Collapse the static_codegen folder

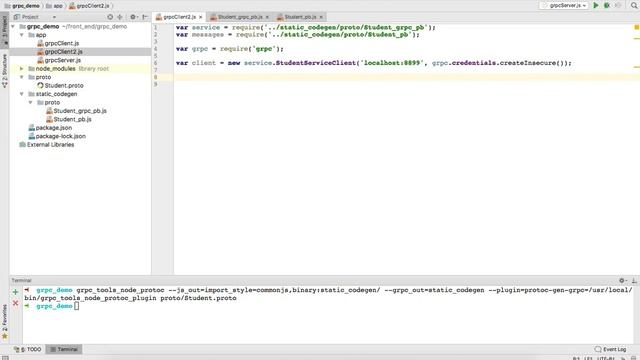pyautogui.click(x=22, y=94)
